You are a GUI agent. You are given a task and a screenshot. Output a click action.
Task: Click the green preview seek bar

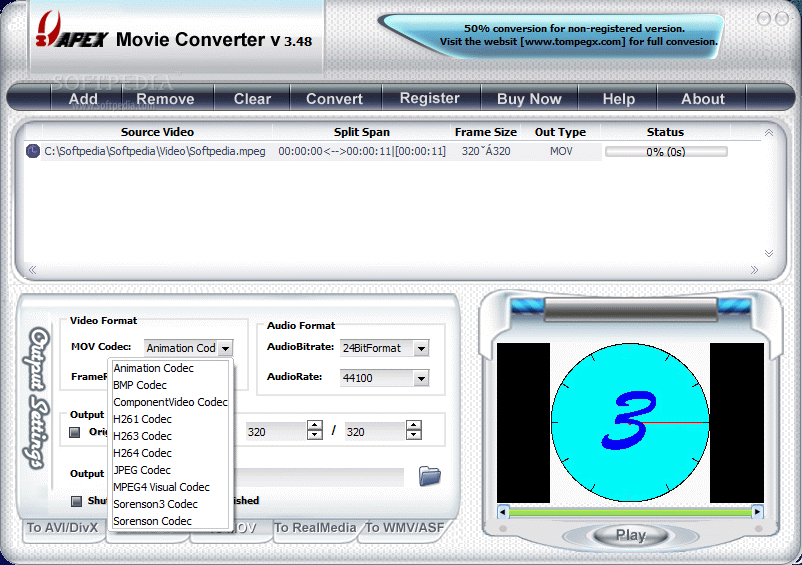[x=630, y=512]
